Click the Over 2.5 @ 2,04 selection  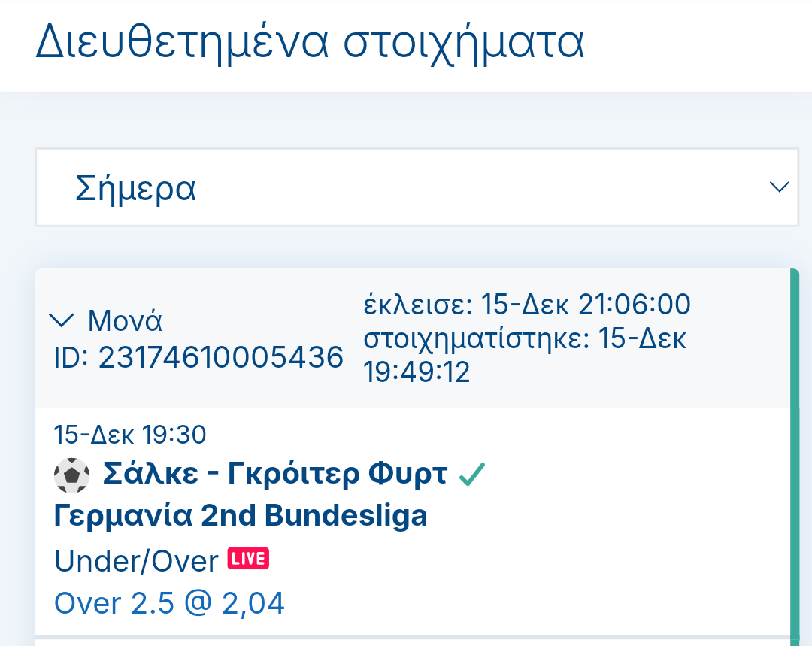[x=169, y=603]
